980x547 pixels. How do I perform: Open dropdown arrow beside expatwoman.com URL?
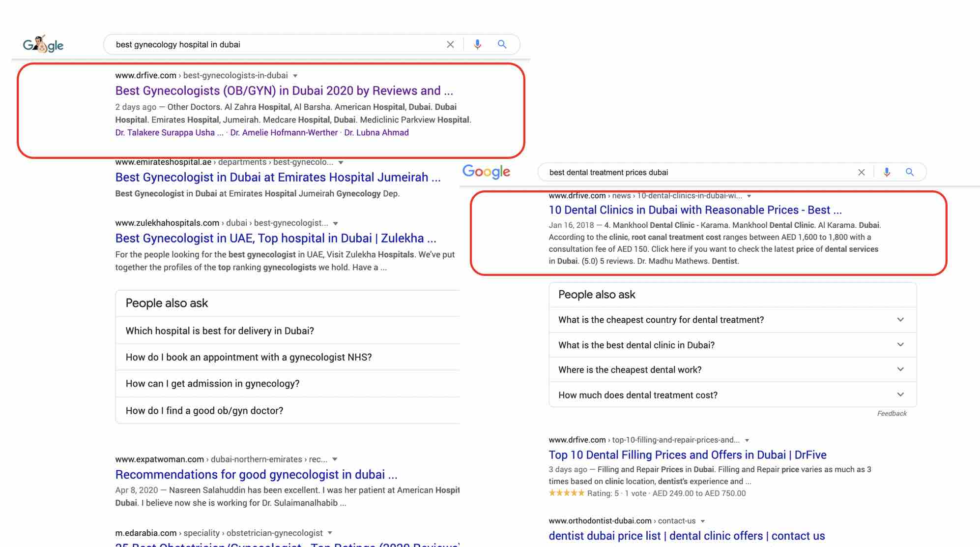coord(335,459)
